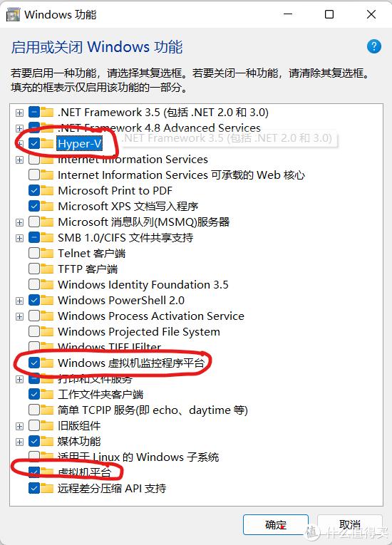The width and height of the screenshot is (392, 545).
Task: Select the 工作文件夹客户端 list item
Action: (x=100, y=394)
